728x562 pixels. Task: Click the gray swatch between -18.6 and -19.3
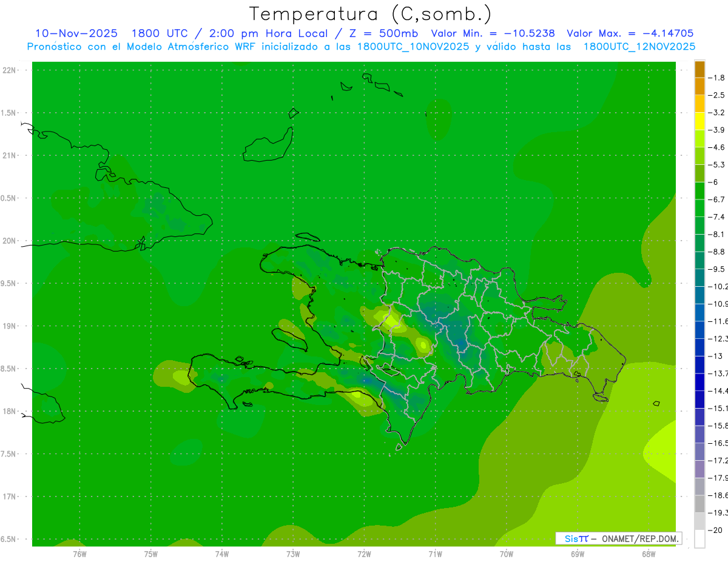pos(699,504)
